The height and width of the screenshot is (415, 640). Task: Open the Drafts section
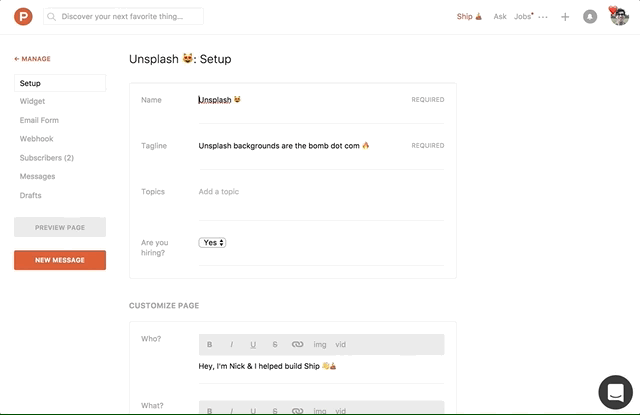point(31,195)
